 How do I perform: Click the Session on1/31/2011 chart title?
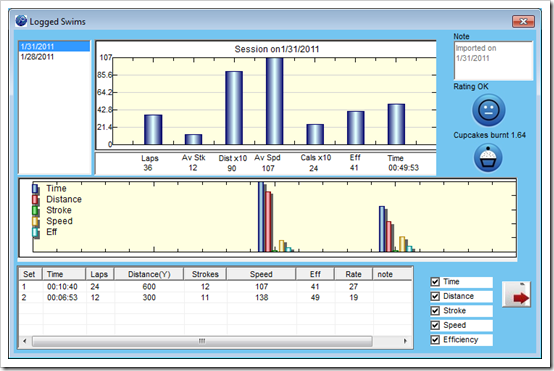277,49
